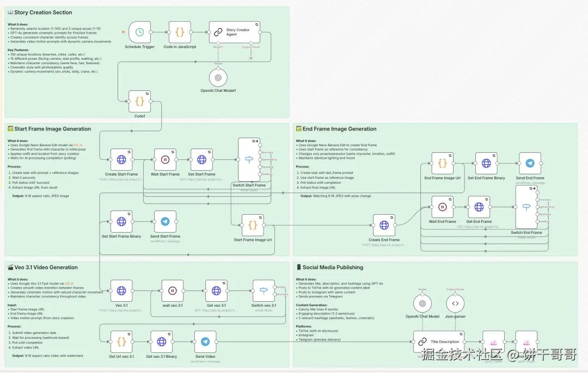Open the Veo 3.1 HTTP request node
588x373 pixels.
(x=121, y=290)
